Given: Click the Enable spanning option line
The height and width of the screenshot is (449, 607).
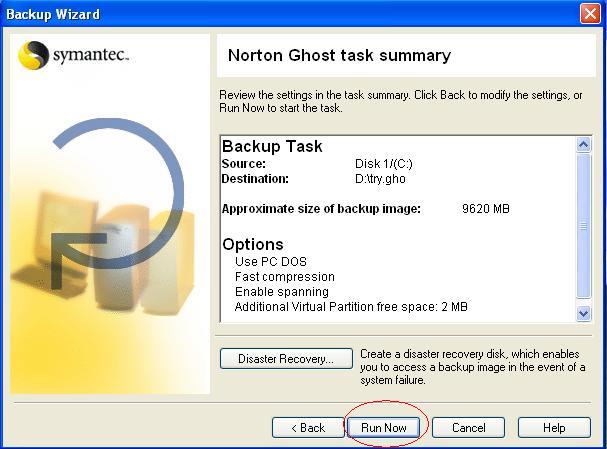Looking at the screenshot, I should click(282, 292).
